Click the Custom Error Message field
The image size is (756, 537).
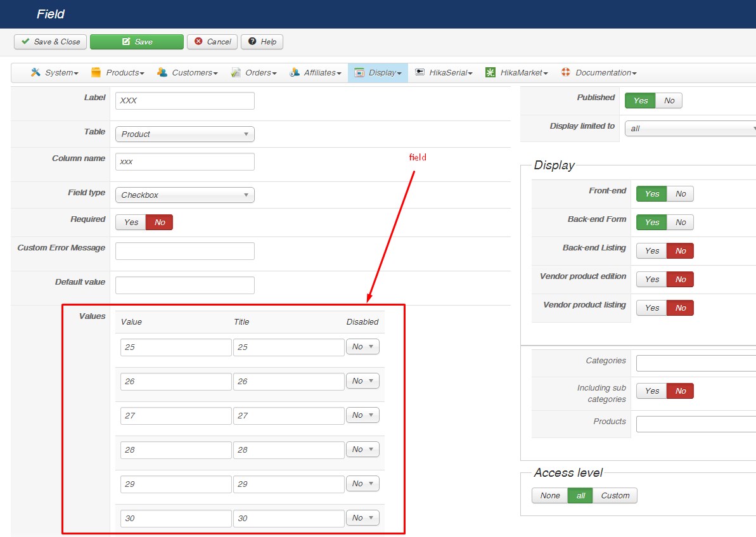click(x=184, y=251)
